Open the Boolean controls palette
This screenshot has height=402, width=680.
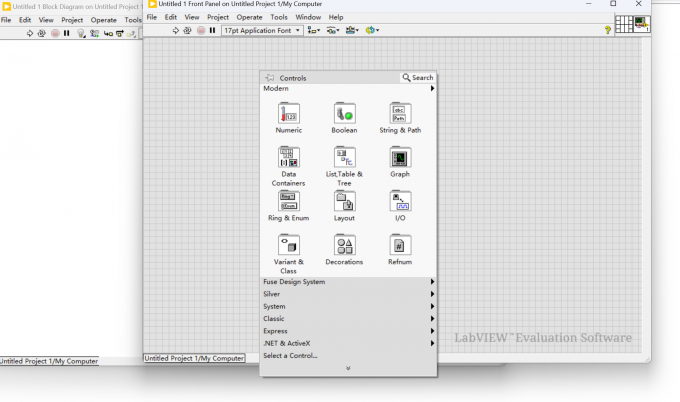coord(344,118)
